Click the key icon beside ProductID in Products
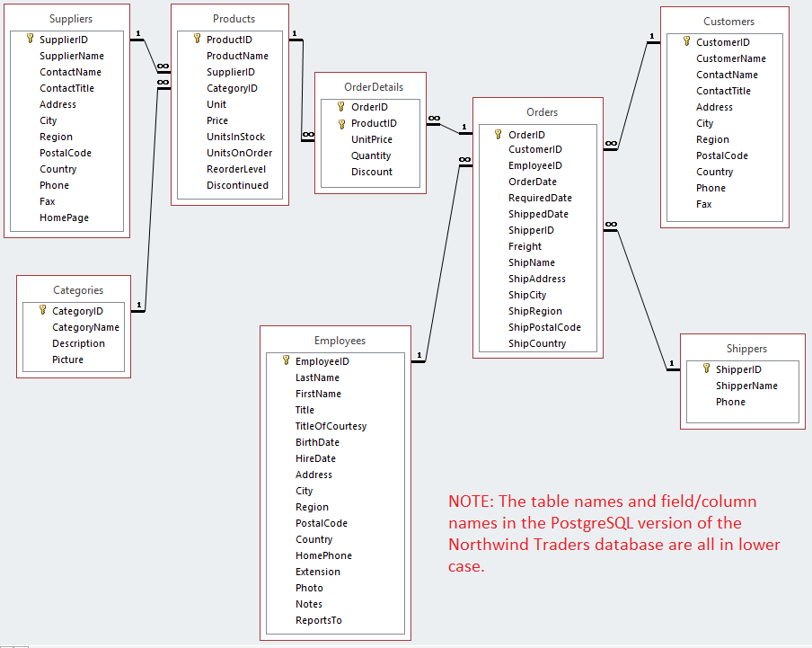The image size is (812, 648). coord(197,40)
